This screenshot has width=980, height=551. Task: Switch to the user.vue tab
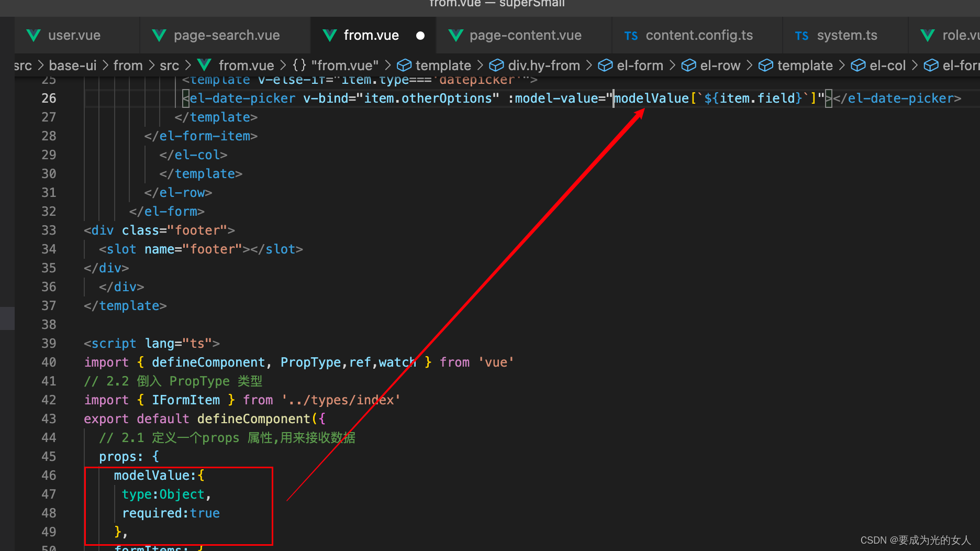click(77, 36)
